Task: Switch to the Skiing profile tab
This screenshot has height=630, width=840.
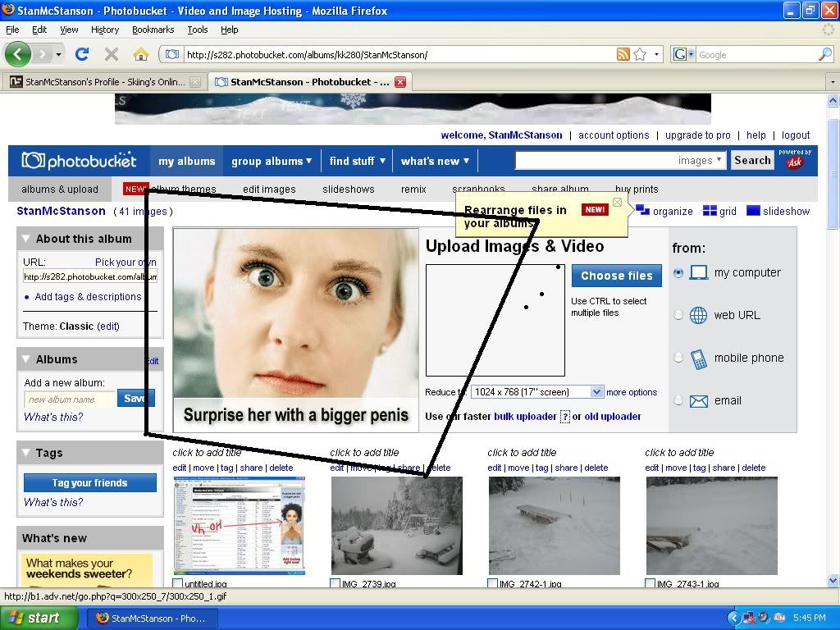Action: [x=98, y=82]
